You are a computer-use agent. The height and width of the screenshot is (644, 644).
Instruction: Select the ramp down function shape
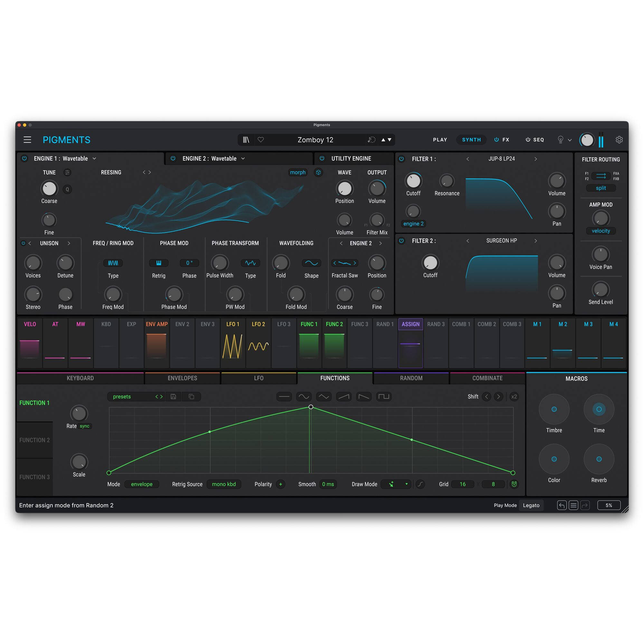(364, 396)
